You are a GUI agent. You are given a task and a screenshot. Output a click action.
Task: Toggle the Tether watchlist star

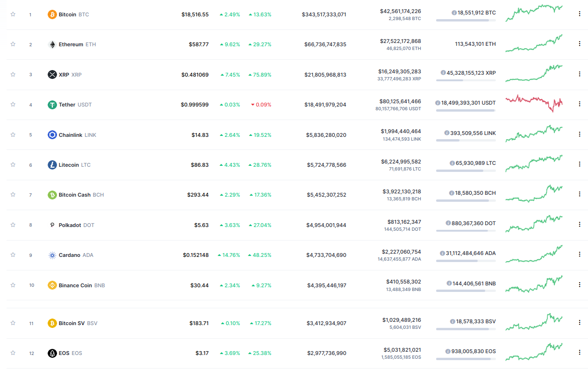click(x=13, y=105)
